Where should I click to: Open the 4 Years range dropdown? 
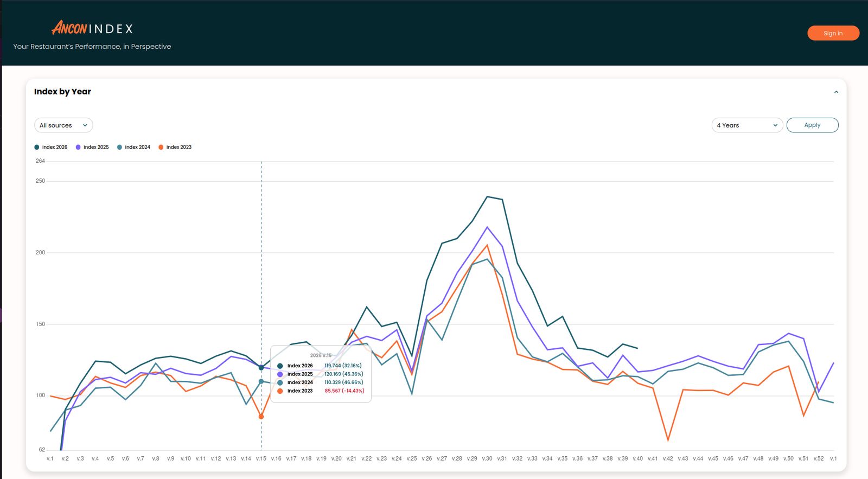point(747,125)
